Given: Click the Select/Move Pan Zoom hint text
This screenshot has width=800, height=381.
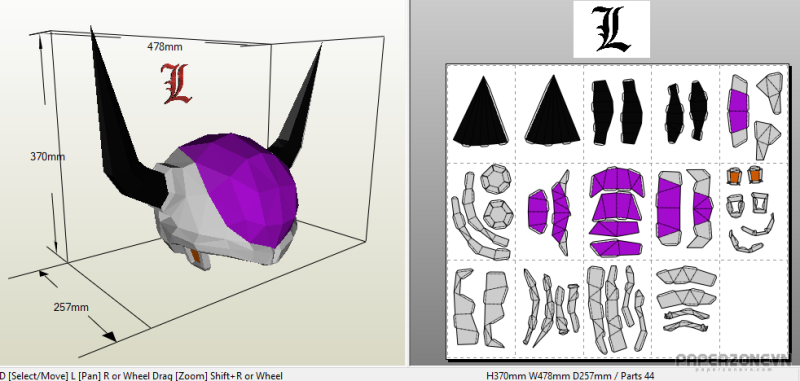Looking at the screenshot, I should coord(141,376).
